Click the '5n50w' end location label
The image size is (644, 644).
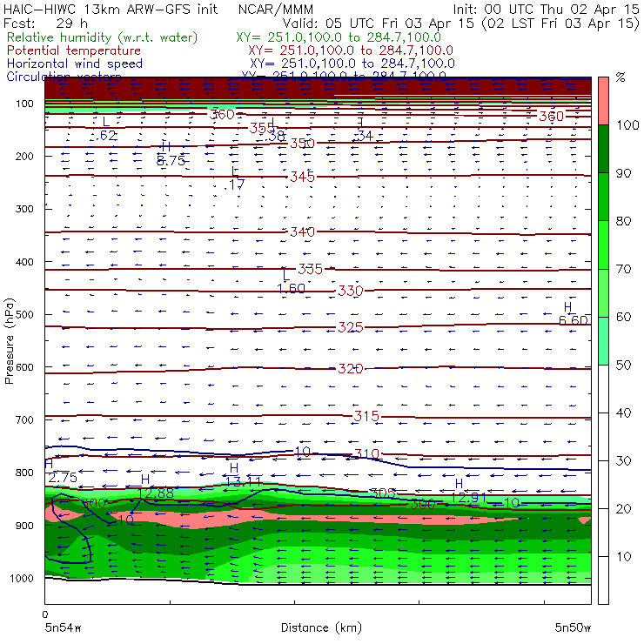(573, 627)
